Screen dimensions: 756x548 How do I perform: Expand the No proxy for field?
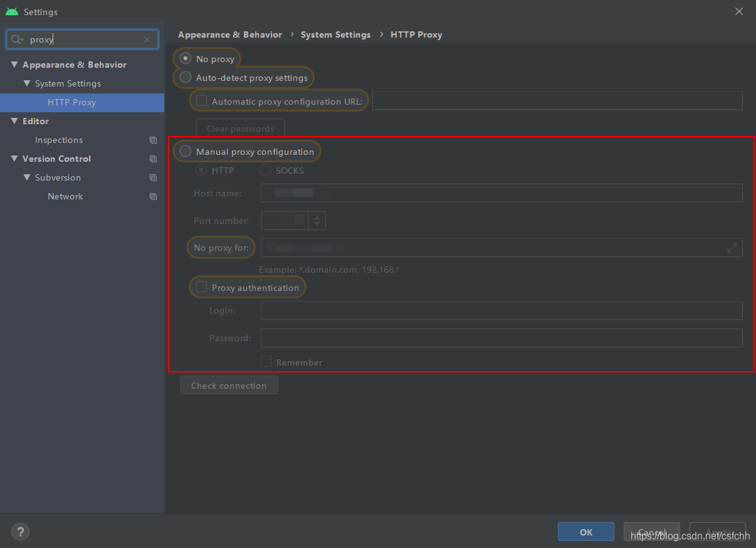(732, 248)
